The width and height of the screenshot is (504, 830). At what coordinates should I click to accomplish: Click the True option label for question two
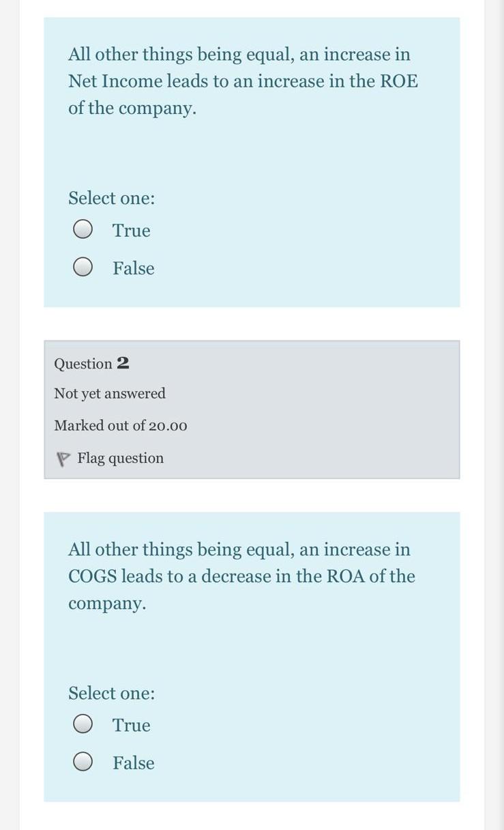tap(130, 726)
